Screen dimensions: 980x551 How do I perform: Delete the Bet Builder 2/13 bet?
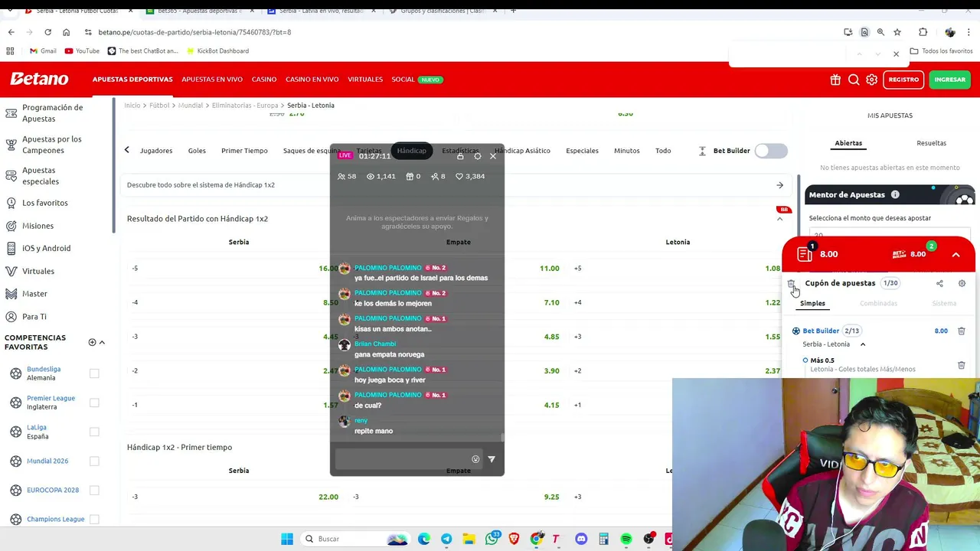[962, 331]
